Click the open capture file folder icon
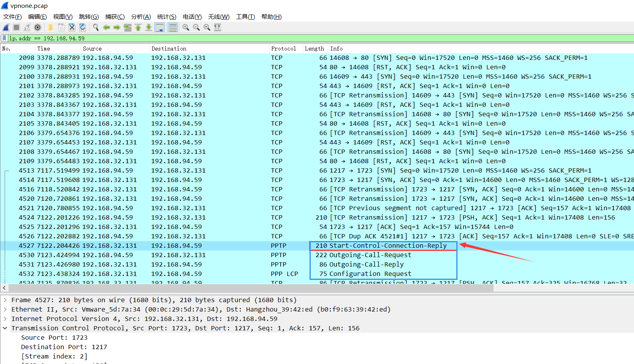634x364 pixels. [50, 27]
